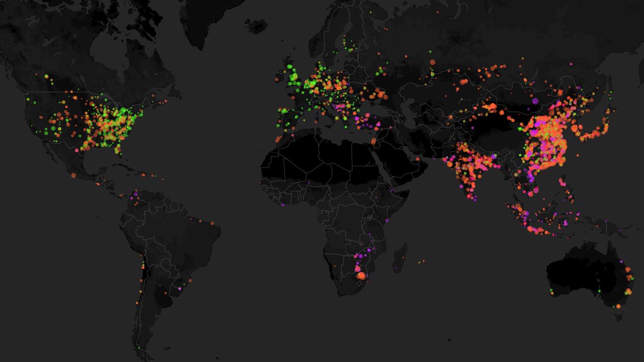The width and height of the screenshot is (644, 362).
Task: Click the orange circle at Brazil's northeastern tip
Action: coord(212,224)
